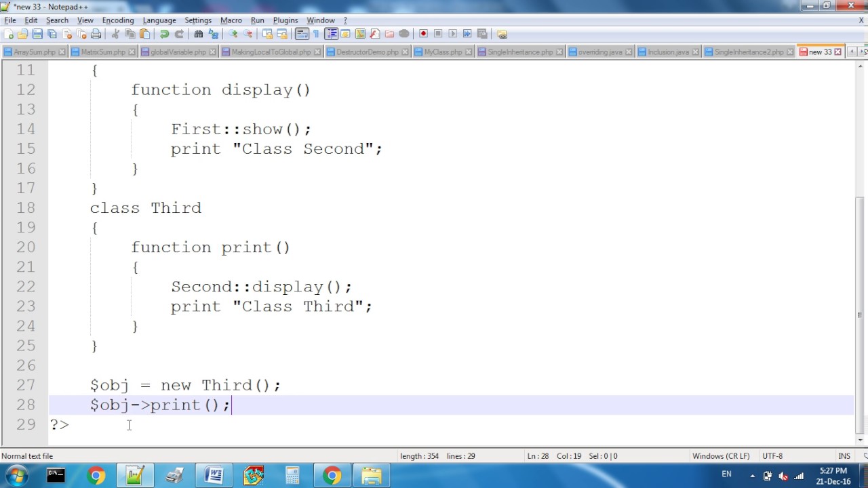Click on text "Second::display();"
868x488 pixels.
point(262,287)
